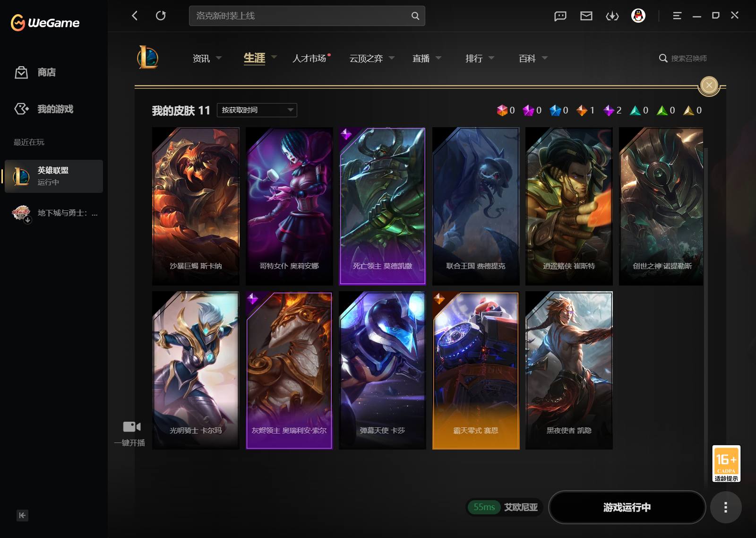Click the search magnifier icon in top bar
This screenshot has height=538, width=756.
pyautogui.click(x=415, y=16)
